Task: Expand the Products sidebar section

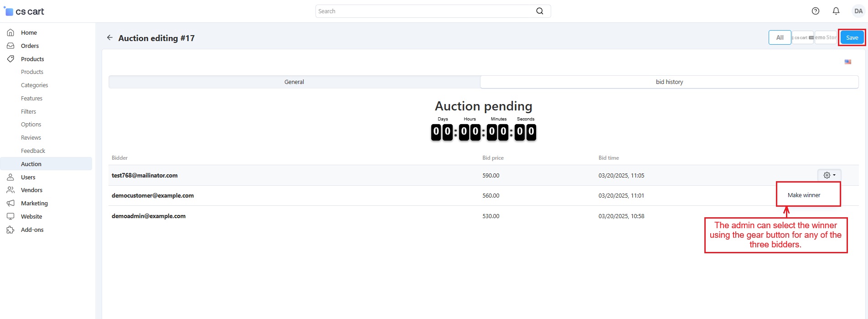Action: [32, 59]
